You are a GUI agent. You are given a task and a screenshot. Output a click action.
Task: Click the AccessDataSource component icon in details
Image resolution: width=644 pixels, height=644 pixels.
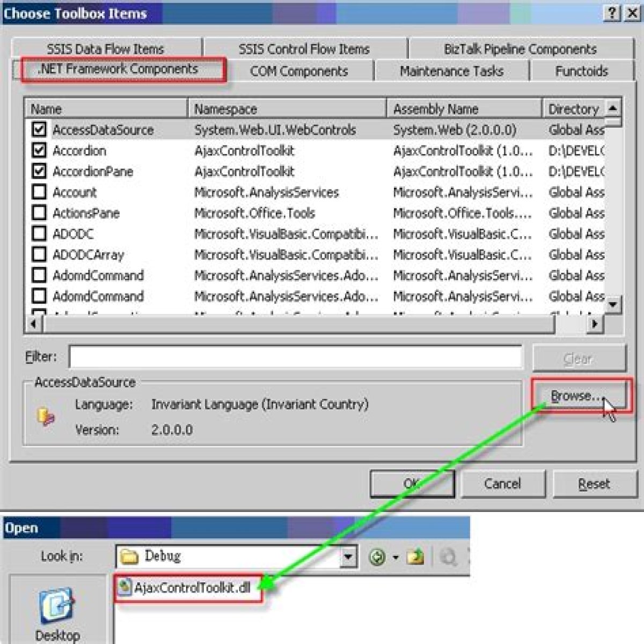point(46,416)
